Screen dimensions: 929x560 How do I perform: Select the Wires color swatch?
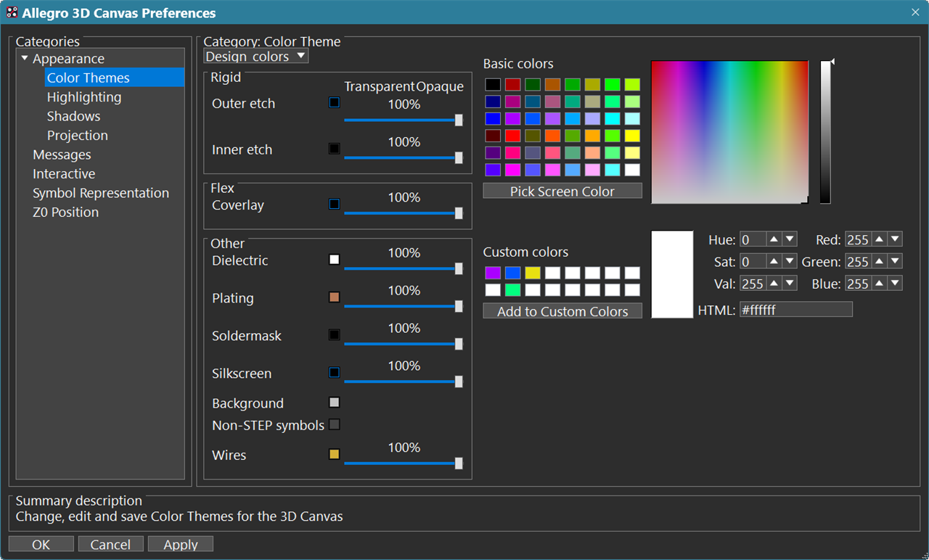334,454
